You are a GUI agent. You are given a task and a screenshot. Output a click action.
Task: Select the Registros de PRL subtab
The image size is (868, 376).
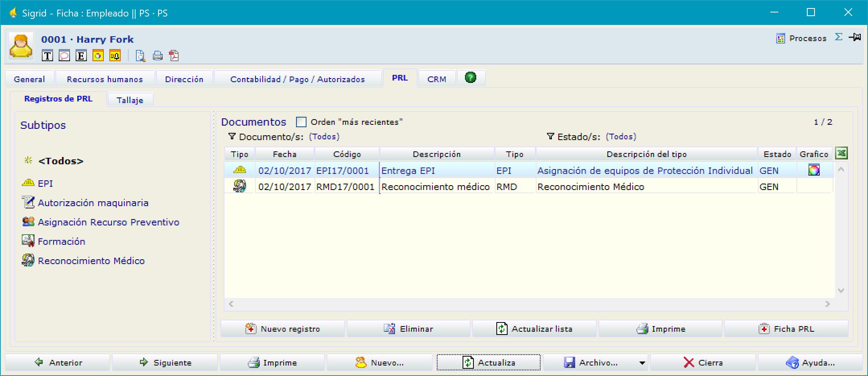pyautogui.click(x=58, y=99)
